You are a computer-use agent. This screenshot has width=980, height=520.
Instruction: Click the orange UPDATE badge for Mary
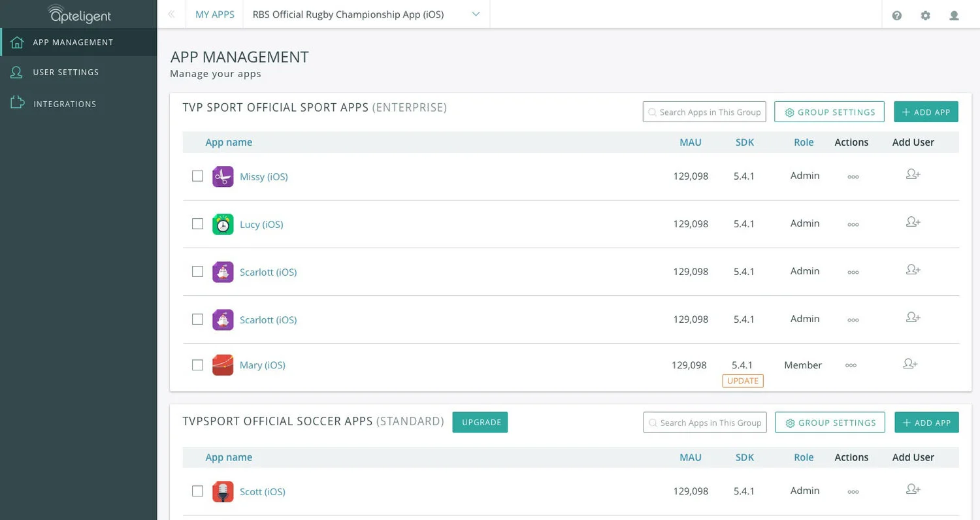click(x=743, y=381)
